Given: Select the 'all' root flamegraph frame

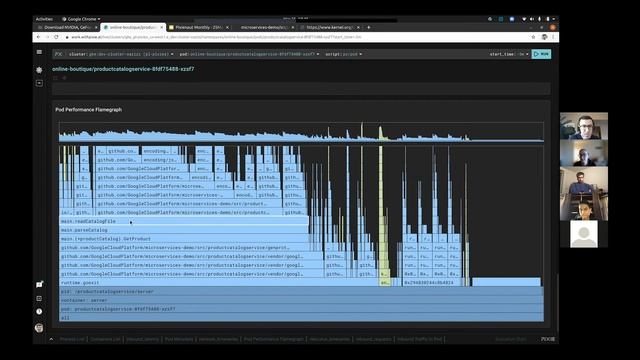Looking at the screenshot, I should click(301, 318).
